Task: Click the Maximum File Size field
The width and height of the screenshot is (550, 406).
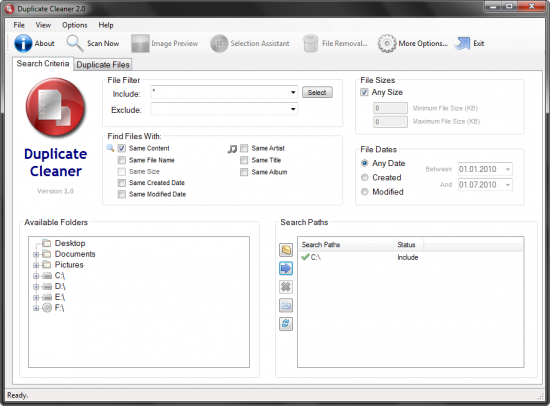Action: (x=390, y=122)
